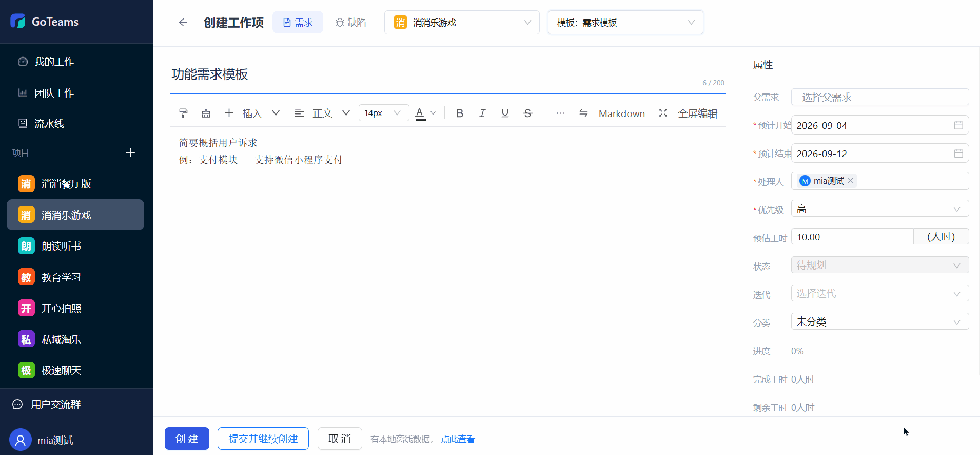Screen dimensions: 980x455
Task: Click the 创建 button
Action: tap(187, 439)
